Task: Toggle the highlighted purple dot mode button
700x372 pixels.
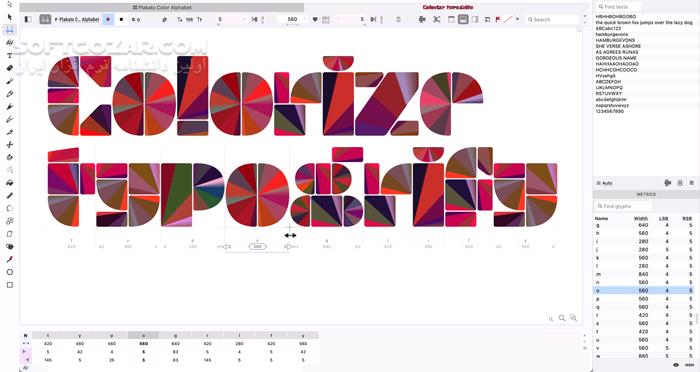Action: (x=108, y=20)
